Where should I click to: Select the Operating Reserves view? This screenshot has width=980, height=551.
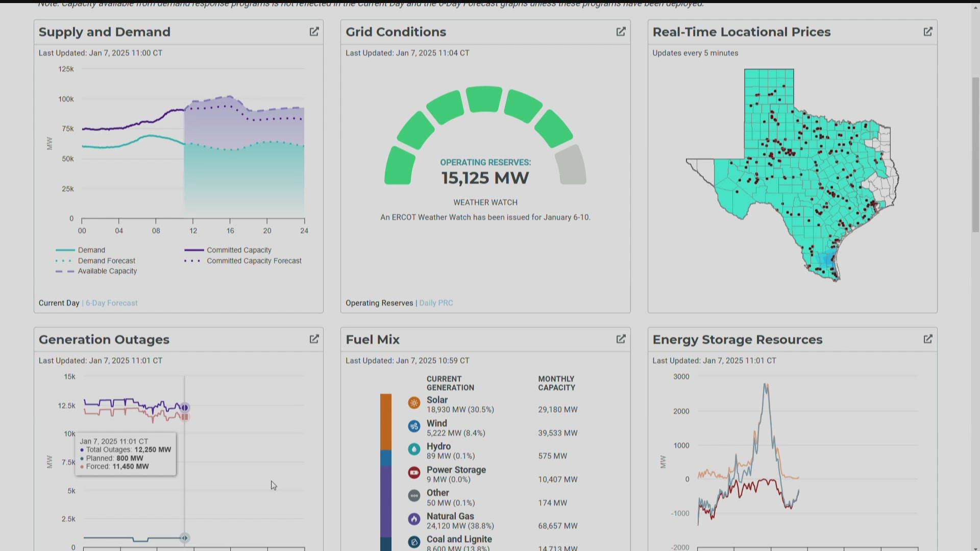pos(379,303)
